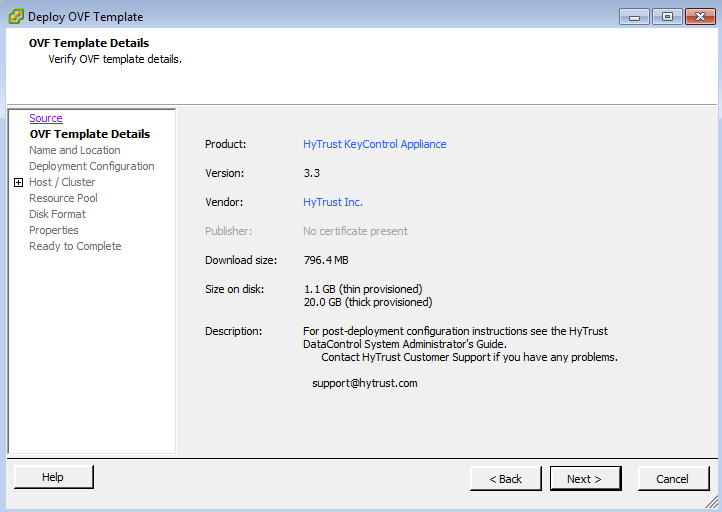Click the '1.1 GB (thin provisioned)' text
Image resolution: width=722 pixels, height=512 pixels.
pyautogui.click(x=363, y=289)
